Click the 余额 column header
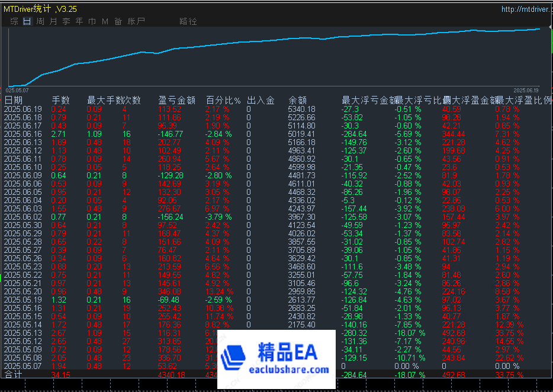 (x=297, y=101)
